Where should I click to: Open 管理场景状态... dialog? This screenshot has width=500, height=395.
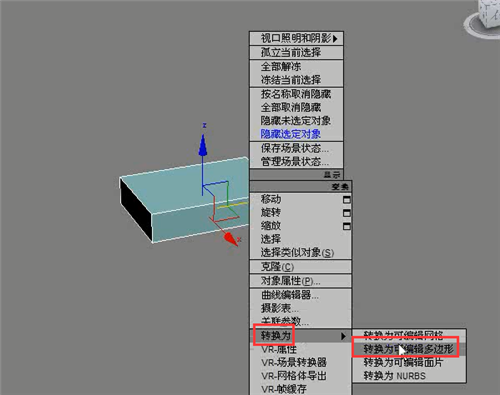[x=296, y=162]
